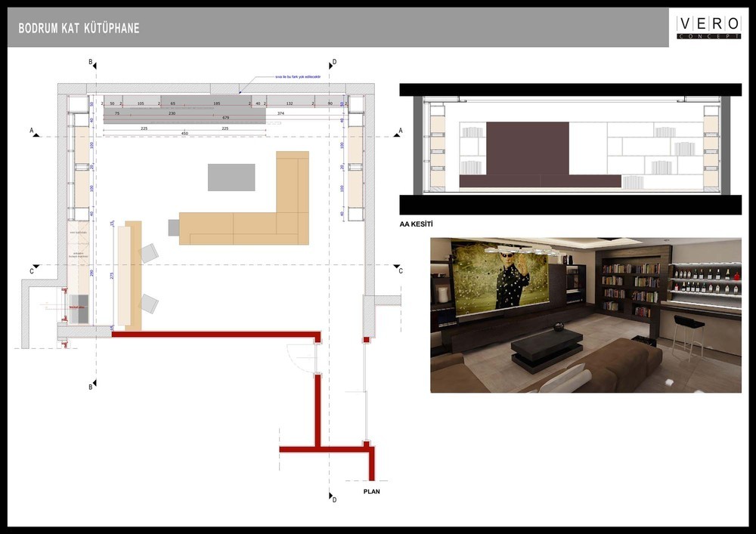Click the VERO Concept logo
Screen dimensions: 756x534
point(708,27)
